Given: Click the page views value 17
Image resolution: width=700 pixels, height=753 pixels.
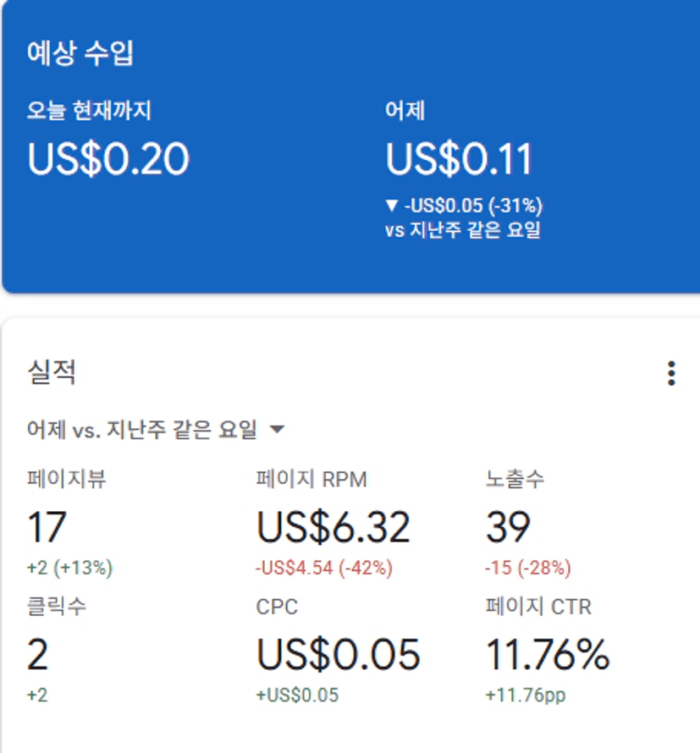Looking at the screenshot, I should tap(47, 528).
